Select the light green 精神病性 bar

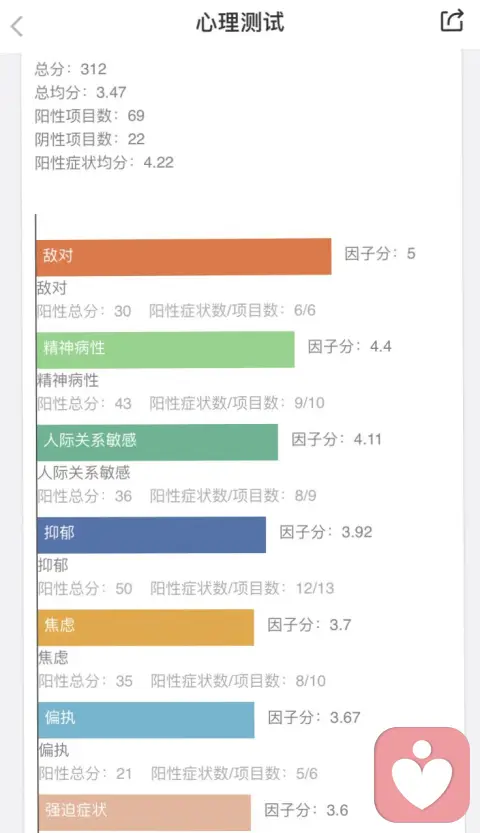coord(165,349)
